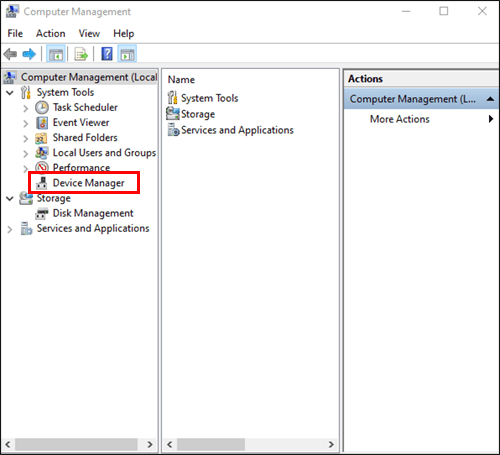Select Performance label in the tree
This screenshot has height=455, width=500.
tap(81, 168)
